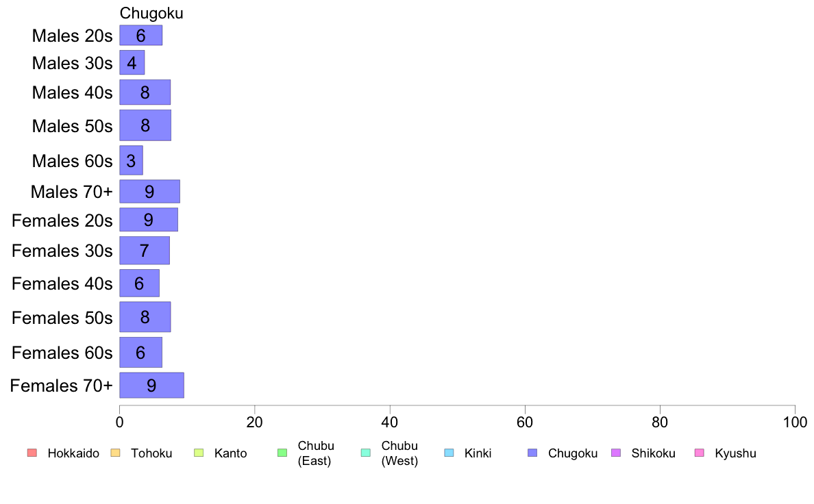Click the Chubu (East) green legend swatch
The height and width of the screenshot is (504, 814).
click(282, 453)
